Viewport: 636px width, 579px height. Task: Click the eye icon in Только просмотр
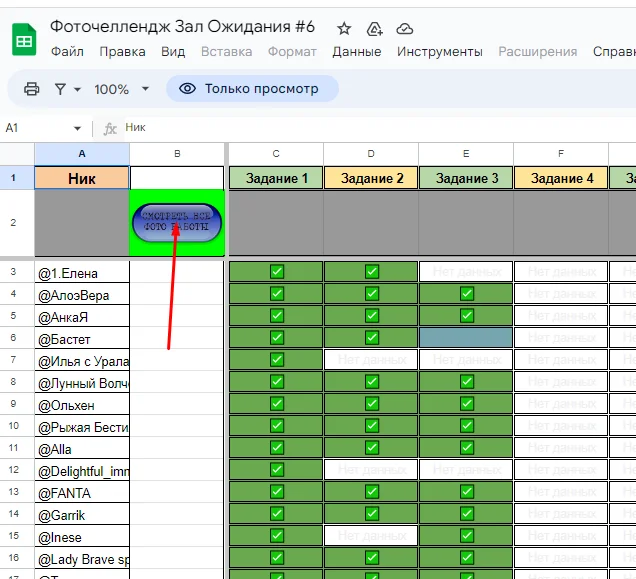click(187, 89)
